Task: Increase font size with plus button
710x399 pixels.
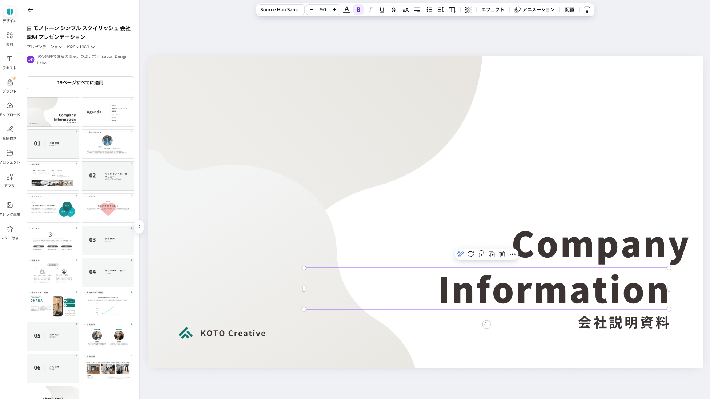Action: click(x=334, y=10)
